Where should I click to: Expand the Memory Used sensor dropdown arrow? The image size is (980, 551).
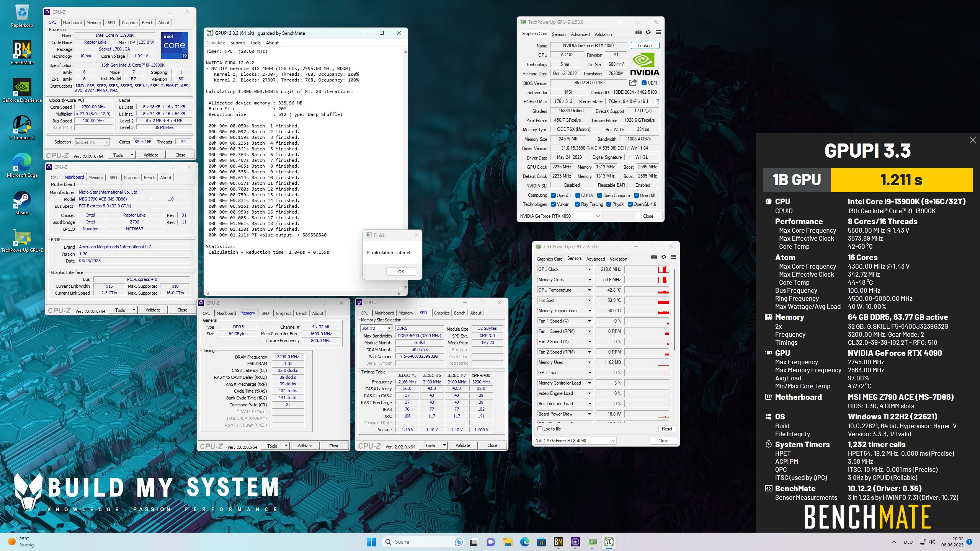(x=590, y=362)
